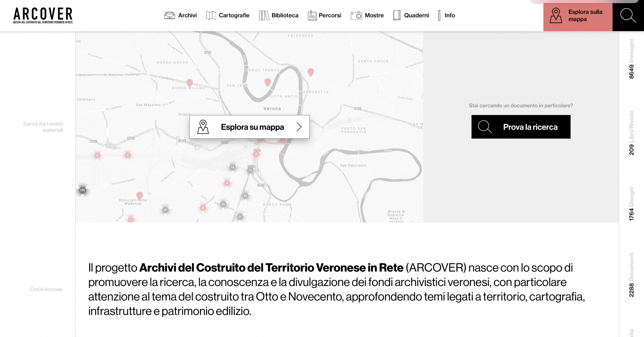Screen dimensions: 644x337
Task: Click the cluster marker labeled 43
Action: tap(245, 196)
